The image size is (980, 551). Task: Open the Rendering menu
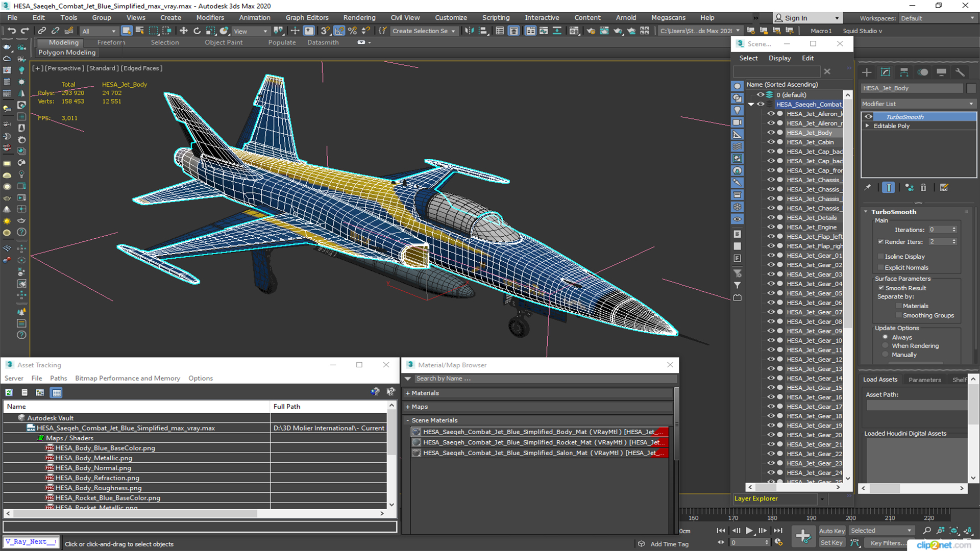pos(359,18)
